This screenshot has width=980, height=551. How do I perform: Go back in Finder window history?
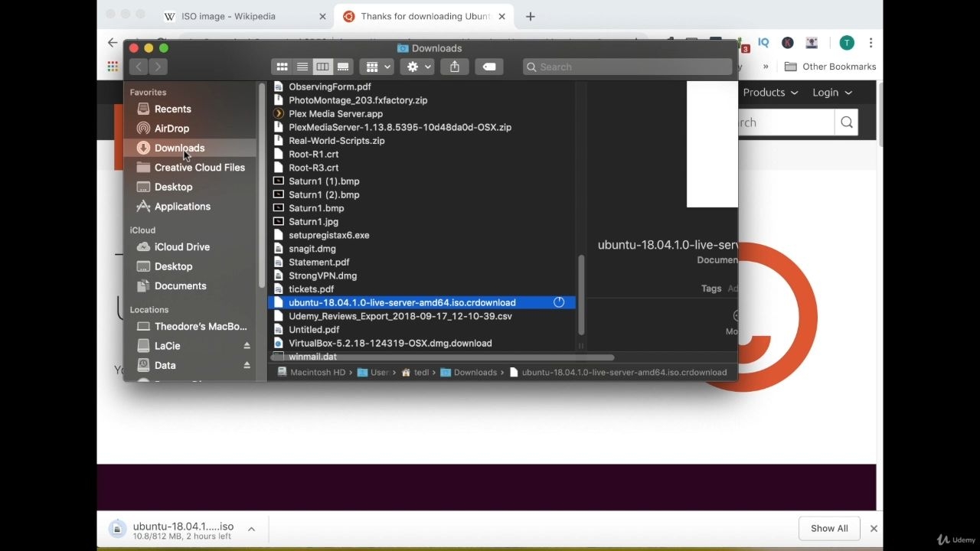point(139,67)
